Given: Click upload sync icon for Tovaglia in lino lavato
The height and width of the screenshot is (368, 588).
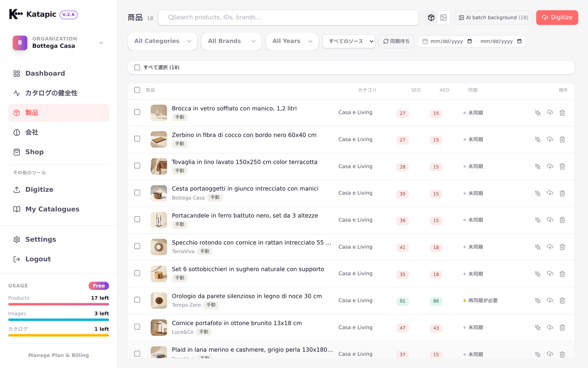Looking at the screenshot, I should coord(550,167).
